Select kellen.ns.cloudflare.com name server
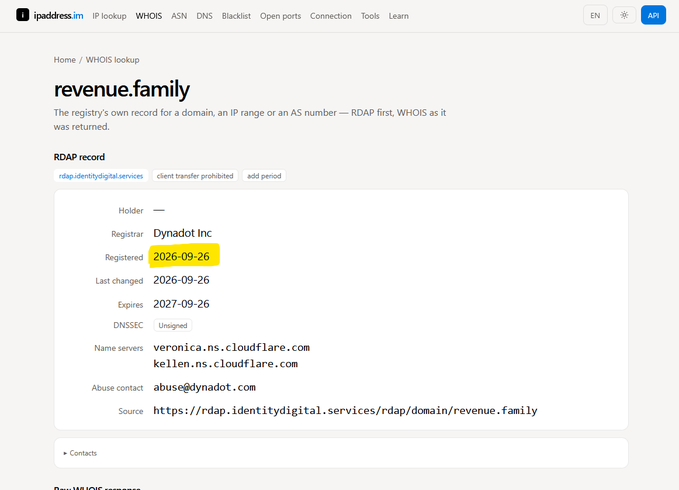This screenshot has height=490, width=679. [x=226, y=364]
